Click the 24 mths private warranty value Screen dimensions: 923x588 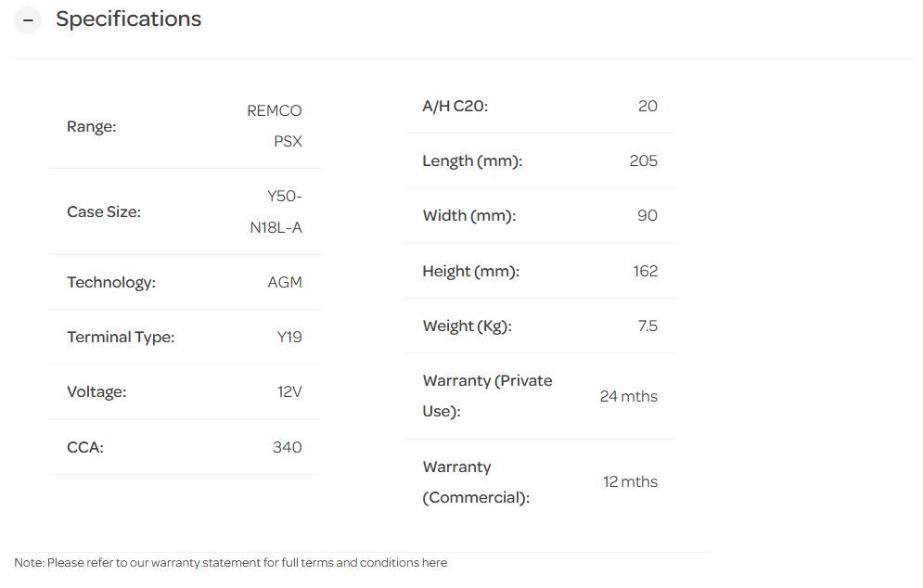tap(628, 396)
